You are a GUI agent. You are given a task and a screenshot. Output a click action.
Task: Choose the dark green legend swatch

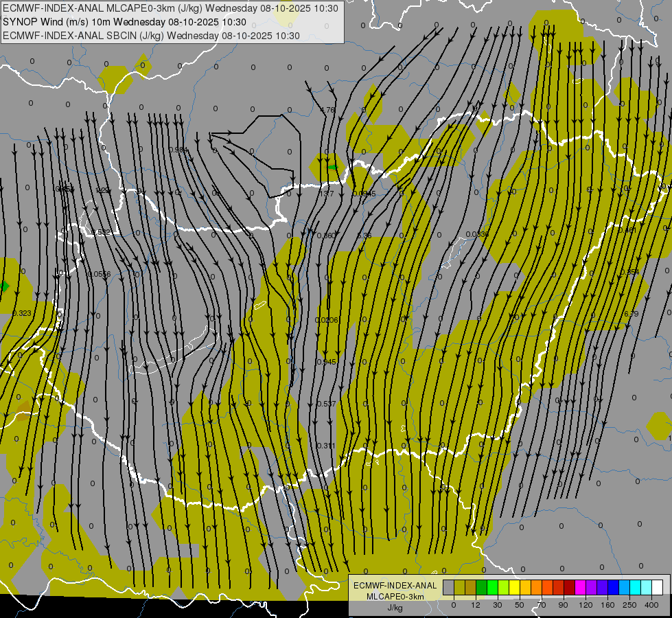[x=482, y=588]
